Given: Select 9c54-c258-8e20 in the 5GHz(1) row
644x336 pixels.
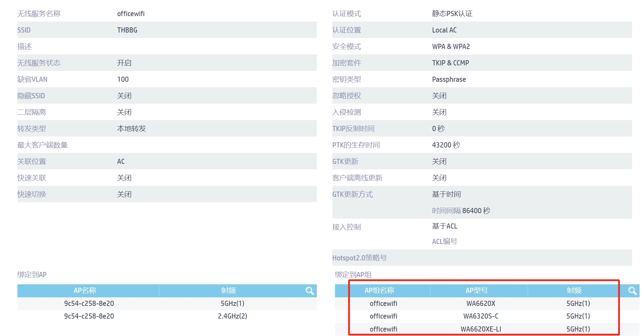Looking at the screenshot, I should click(x=89, y=303).
